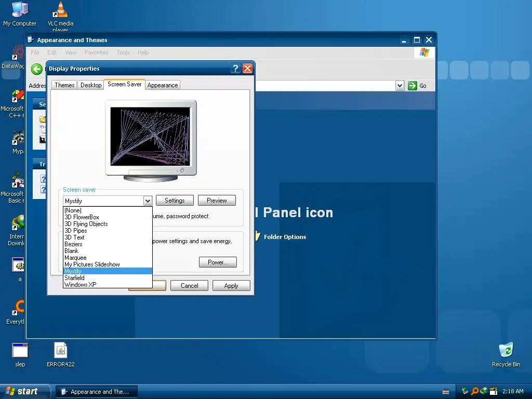The image size is (532, 399).
Task: Click the taskbar clock showing 2:18 AM
Action: pyautogui.click(x=513, y=391)
